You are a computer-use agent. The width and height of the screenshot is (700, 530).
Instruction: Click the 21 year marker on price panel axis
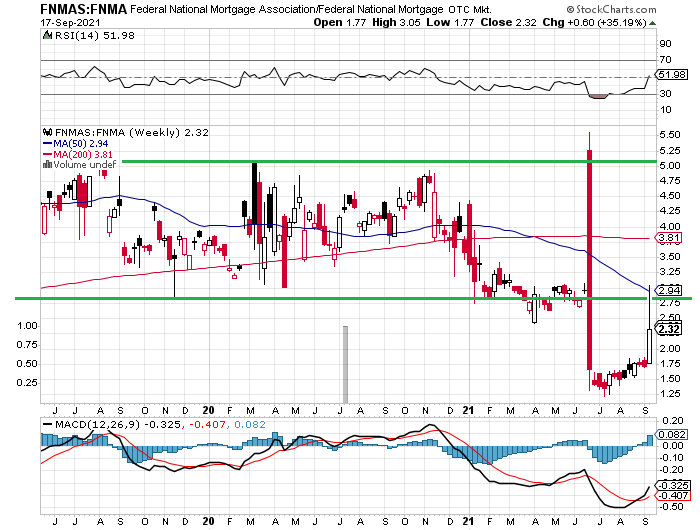click(468, 410)
